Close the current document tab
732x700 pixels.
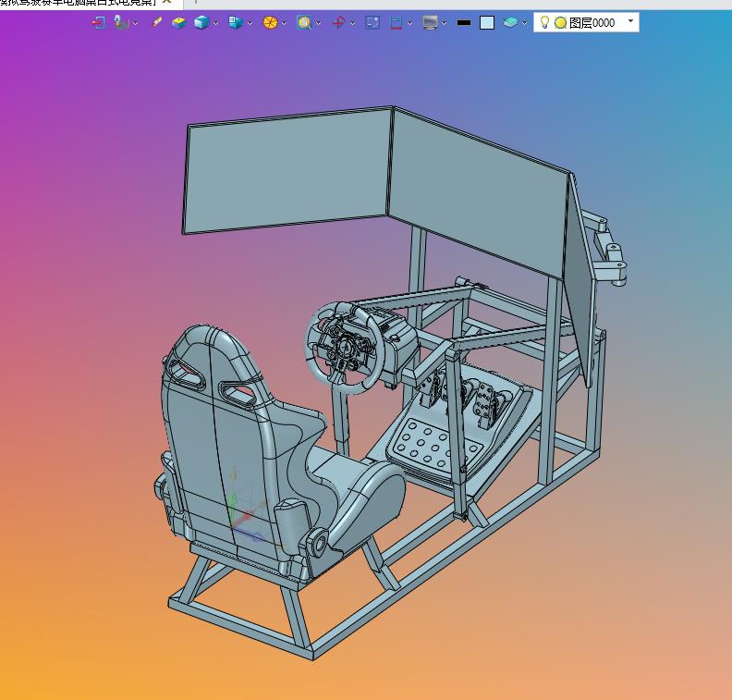166,2
